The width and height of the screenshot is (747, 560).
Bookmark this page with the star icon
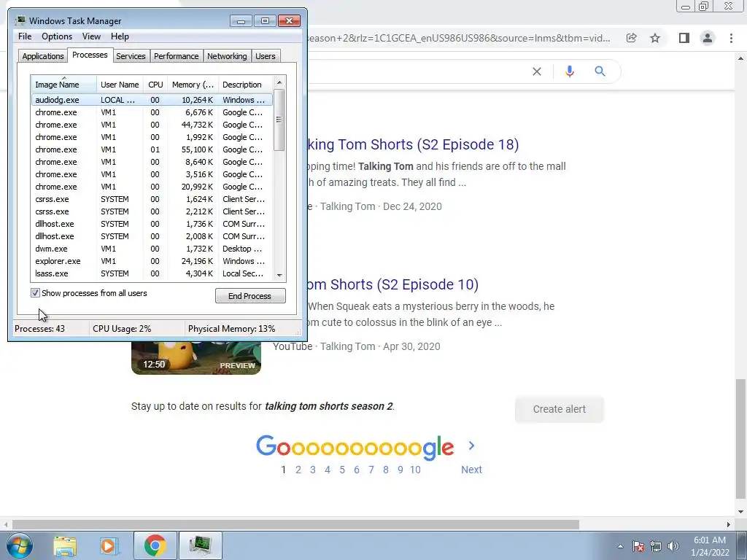655,38
